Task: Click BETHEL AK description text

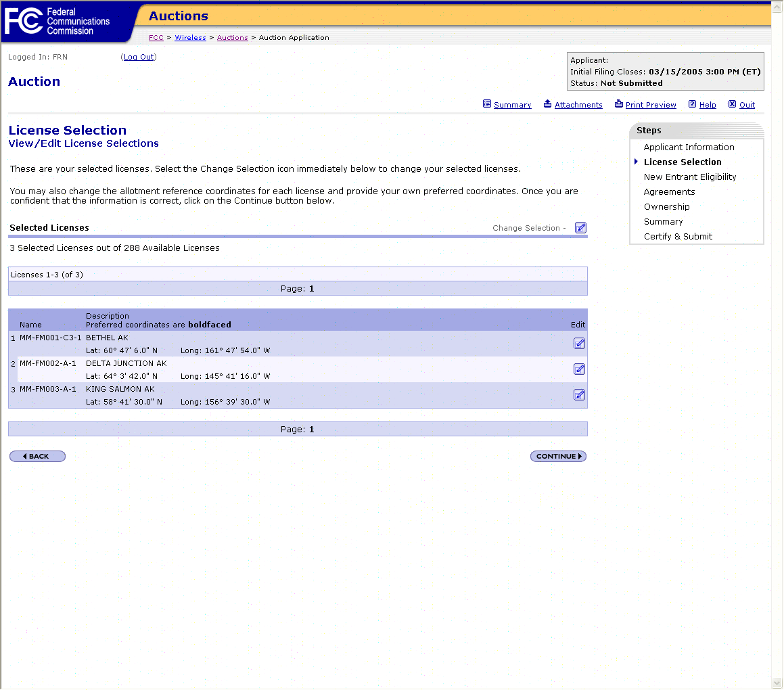Action: (107, 338)
